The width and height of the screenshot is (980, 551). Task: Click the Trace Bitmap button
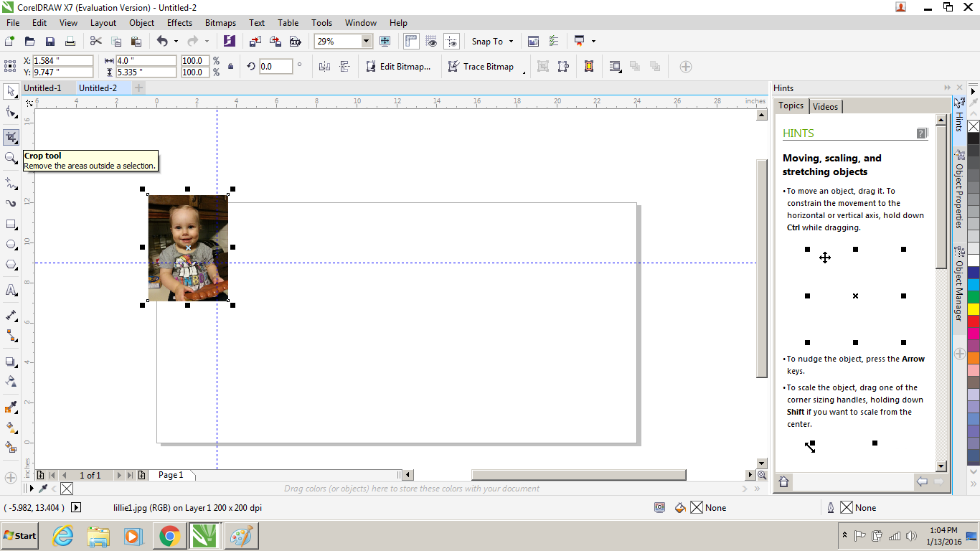click(481, 67)
